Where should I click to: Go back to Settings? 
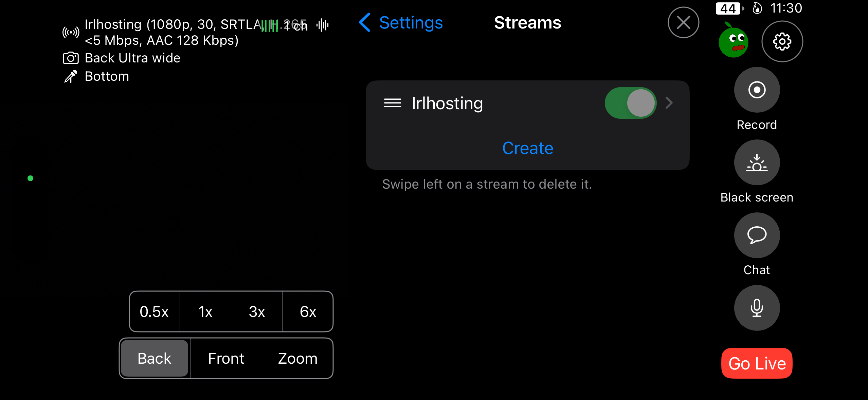click(401, 23)
